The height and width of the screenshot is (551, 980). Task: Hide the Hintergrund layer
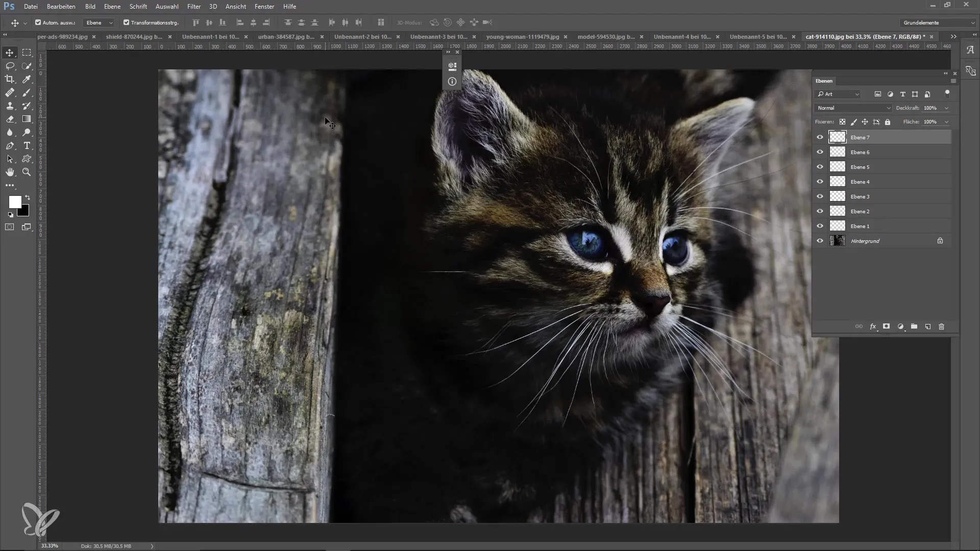click(x=820, y=241)
